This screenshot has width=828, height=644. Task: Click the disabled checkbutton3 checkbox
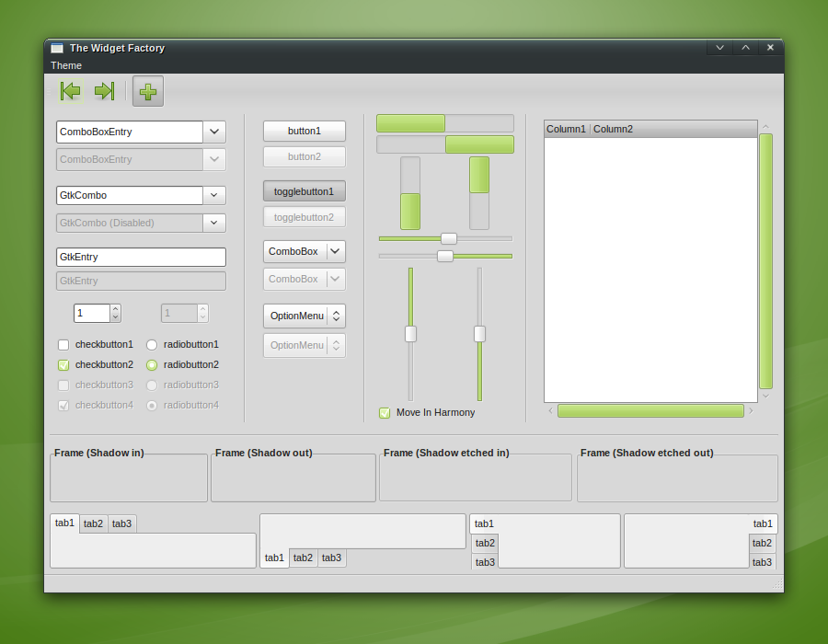[x=63, y=385]
